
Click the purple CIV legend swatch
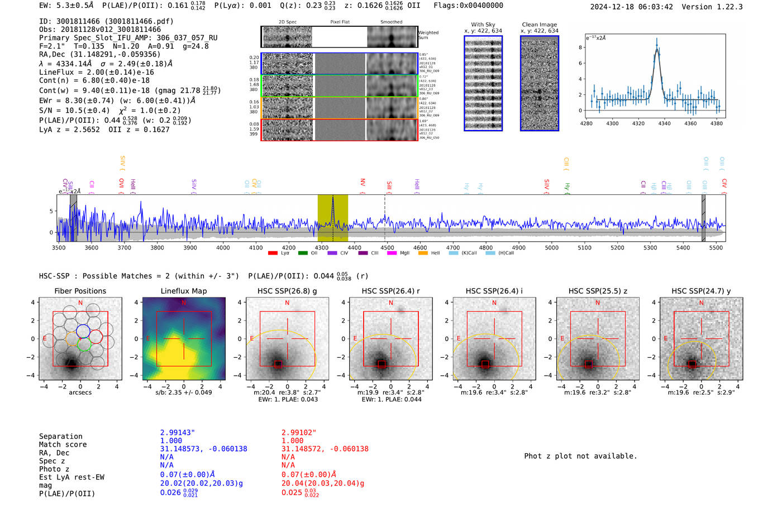pos(332,253)
